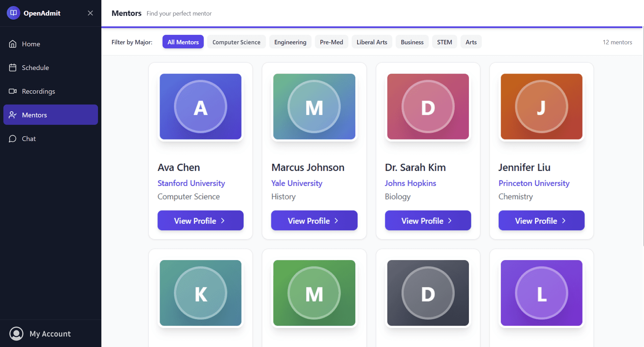The height and width of the screenshot is (347, 644).
Task: Click the Mentors person icon in sidebar
Action: [x=13, y=115]
